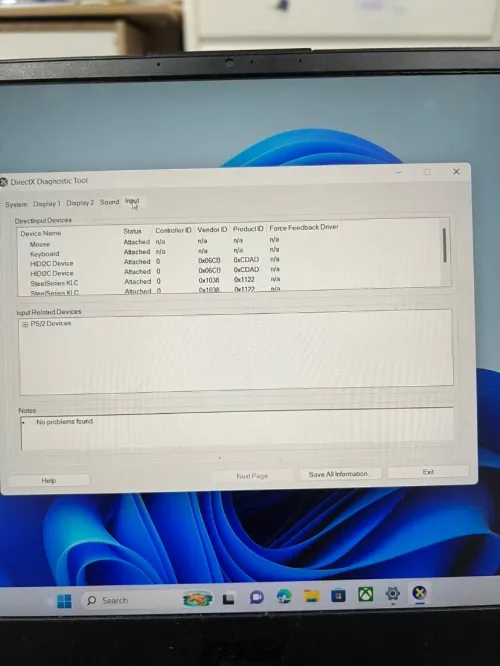This screenshot has width=500, height=666.
Task: Switch to the System tab
Action: tap(16, 204)
